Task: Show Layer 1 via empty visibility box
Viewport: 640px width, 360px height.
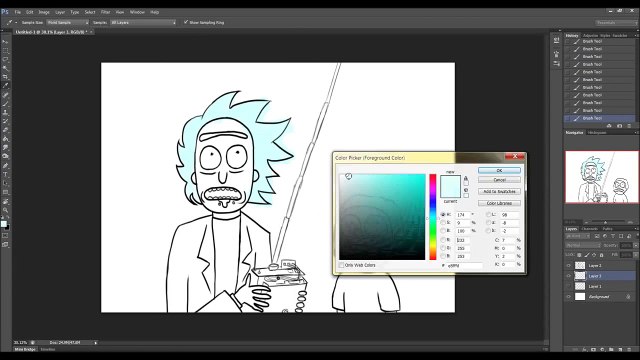Action: (569, 286)
